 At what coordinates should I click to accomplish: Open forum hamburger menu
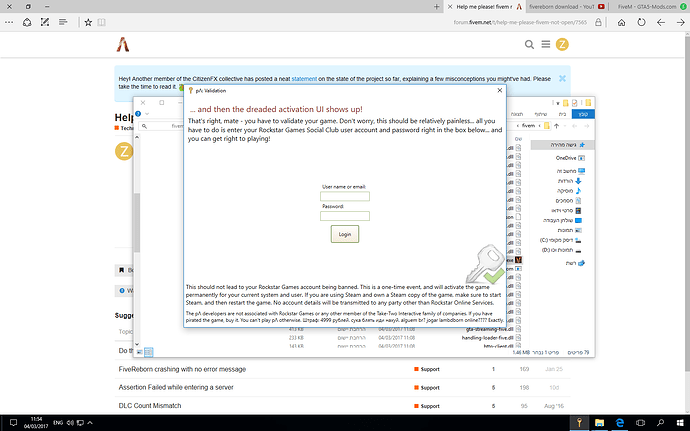546,44
